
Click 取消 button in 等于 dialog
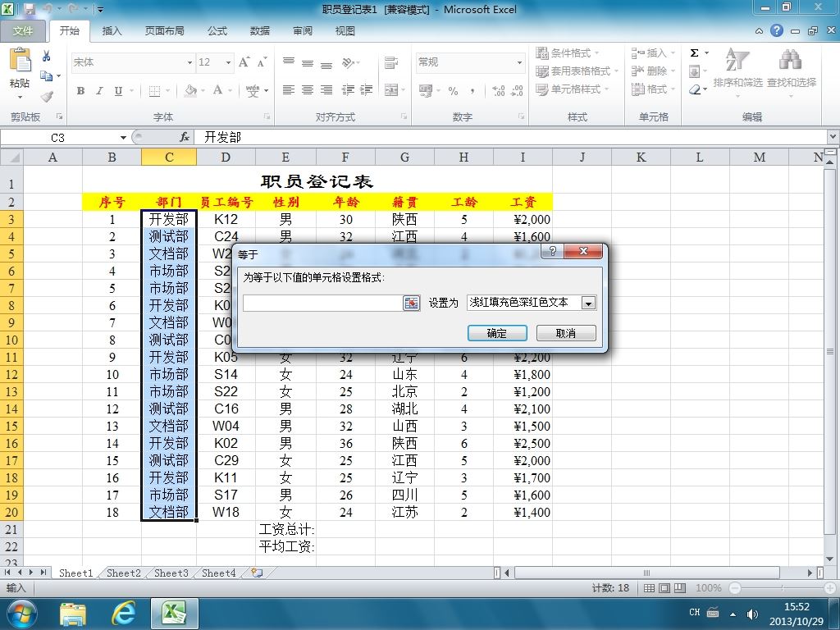566,333
